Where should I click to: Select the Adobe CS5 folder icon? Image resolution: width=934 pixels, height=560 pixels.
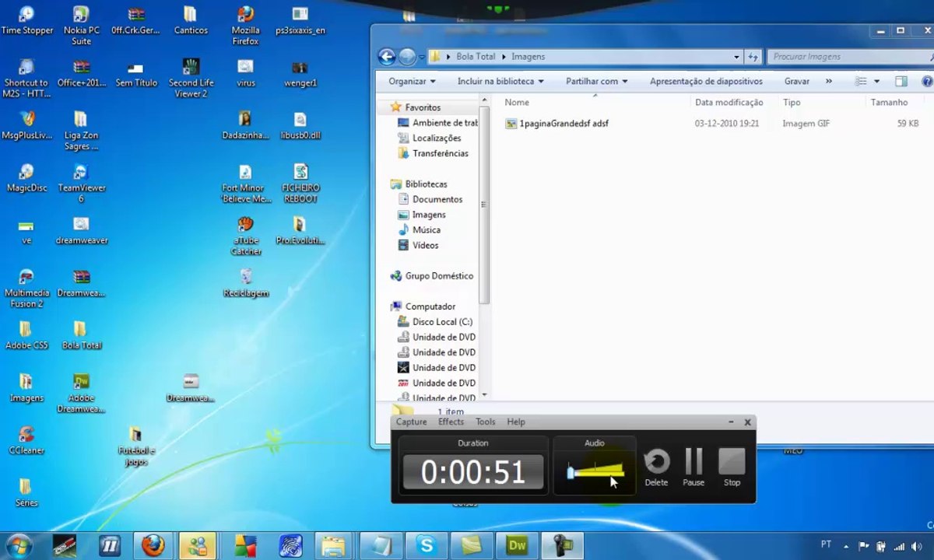tap(26, 335)
